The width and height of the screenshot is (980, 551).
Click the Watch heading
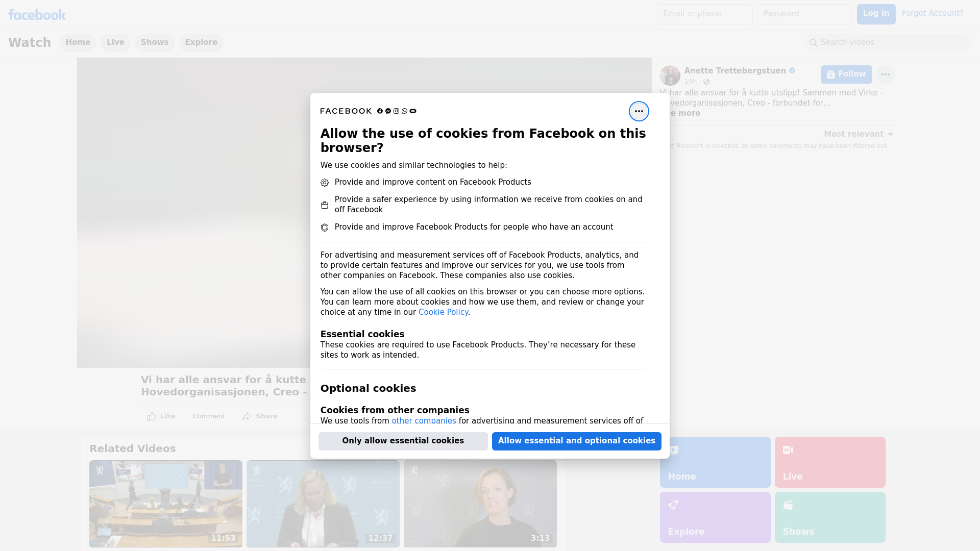(30, 43)
